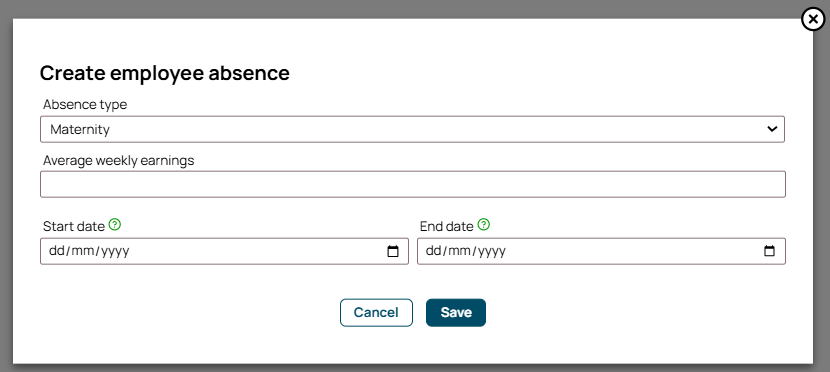Focus the Average weekly earnings field

click(x=413, y=184)
